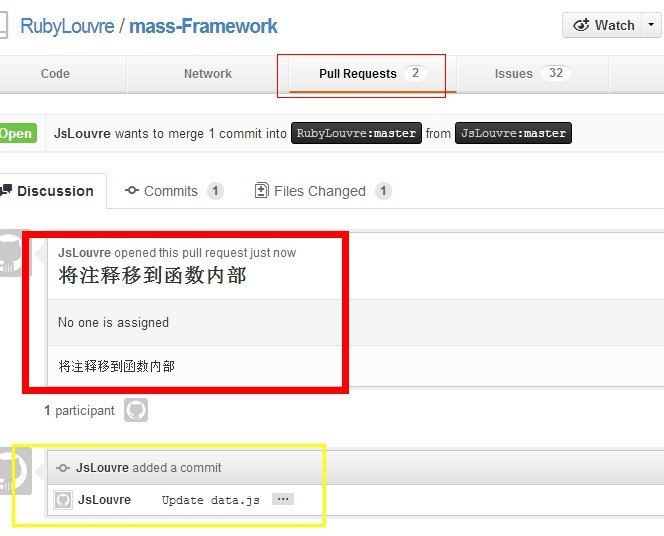Click the Discussion speech bubble icon
The image size is (664, 536).
tap(6, 190)
